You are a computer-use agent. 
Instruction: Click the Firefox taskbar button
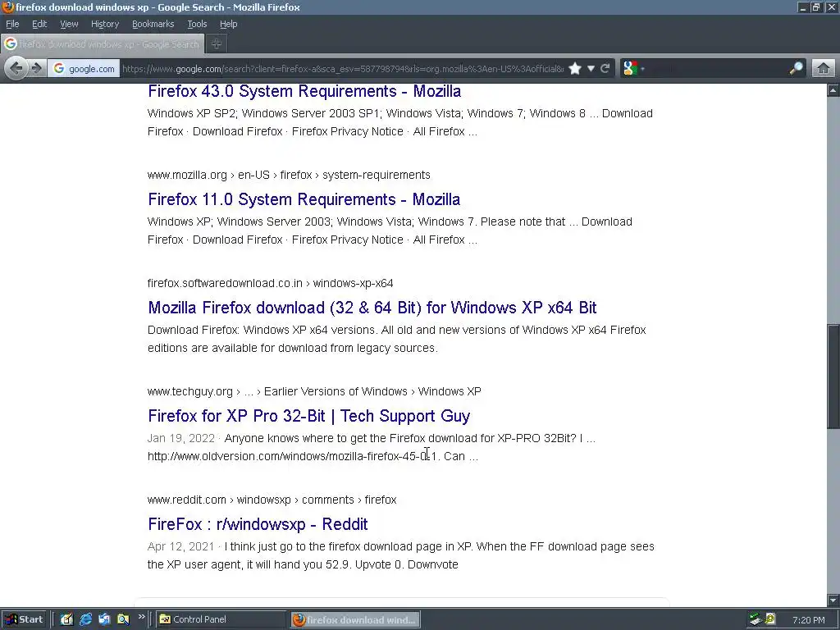point(356,620)
